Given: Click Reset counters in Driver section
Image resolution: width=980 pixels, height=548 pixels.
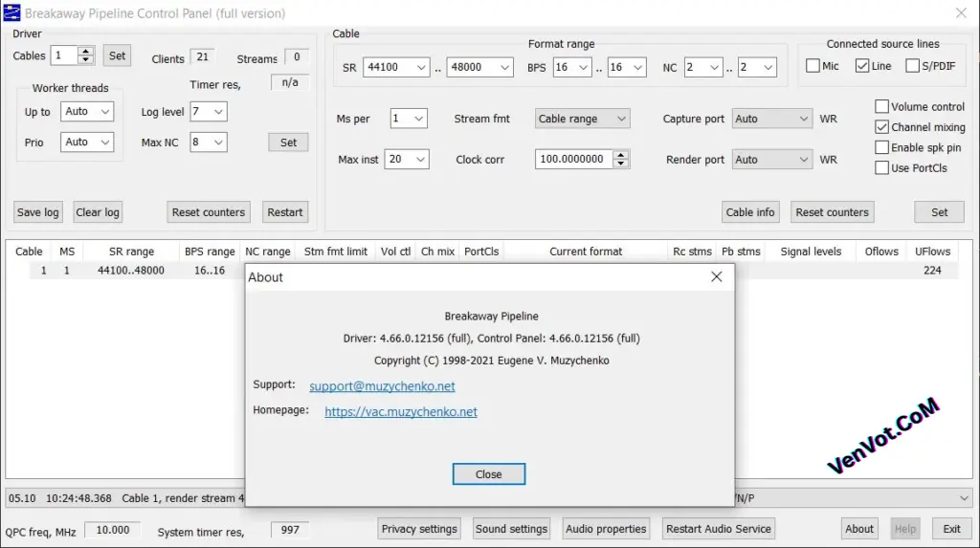Looking at the screenshot, I should pyautogui.click(x=208, y=212).
